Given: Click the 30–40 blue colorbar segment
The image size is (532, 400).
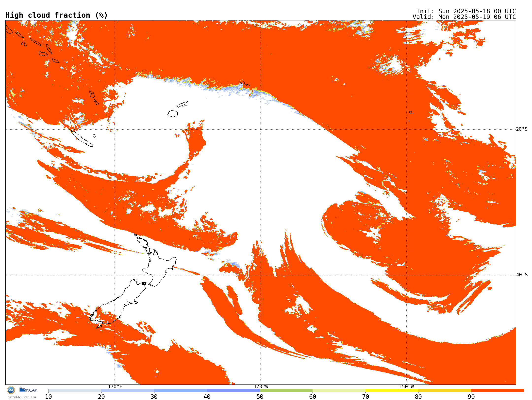Looking at the screenshot, I should click(181, 390).
